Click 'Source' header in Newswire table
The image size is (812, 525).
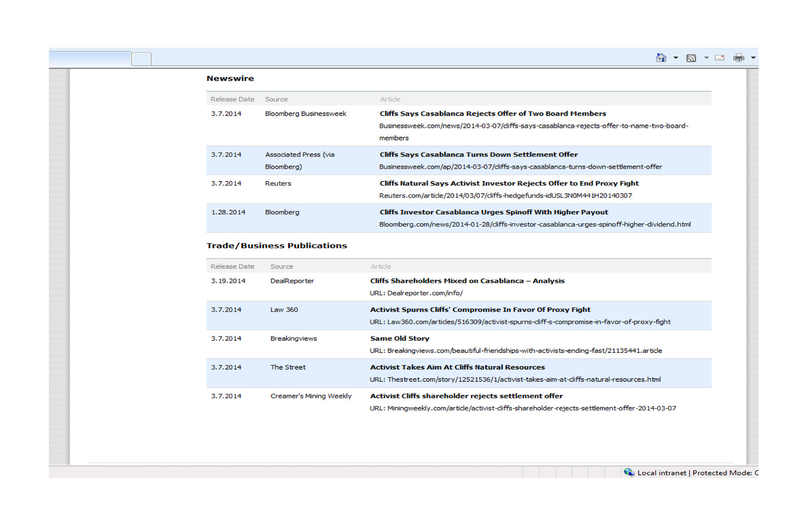[276, 100]
